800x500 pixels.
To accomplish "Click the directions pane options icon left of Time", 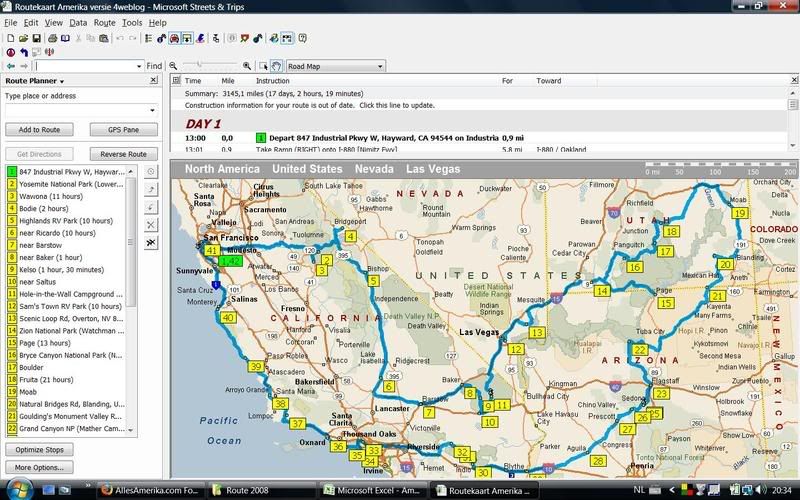I will 177,81.
